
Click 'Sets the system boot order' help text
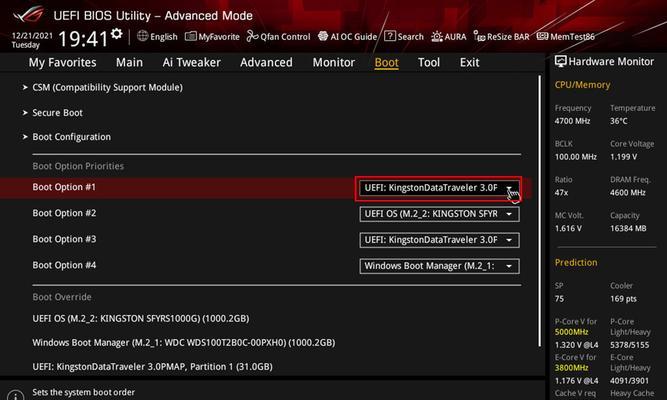(x=83, y=392)
